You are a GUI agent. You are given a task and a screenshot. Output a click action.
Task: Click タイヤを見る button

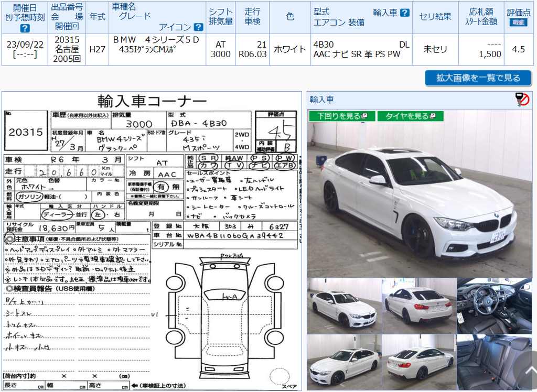(410, 116)
